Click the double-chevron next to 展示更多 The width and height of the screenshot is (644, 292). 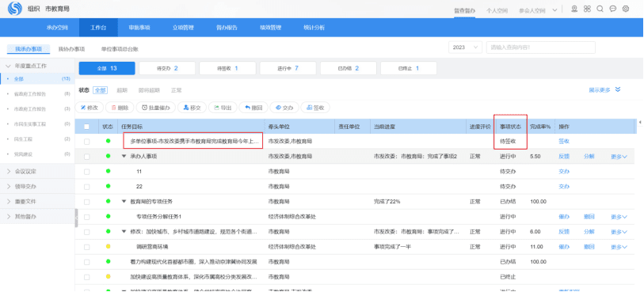pyautogui.click(x=617, y=89)
